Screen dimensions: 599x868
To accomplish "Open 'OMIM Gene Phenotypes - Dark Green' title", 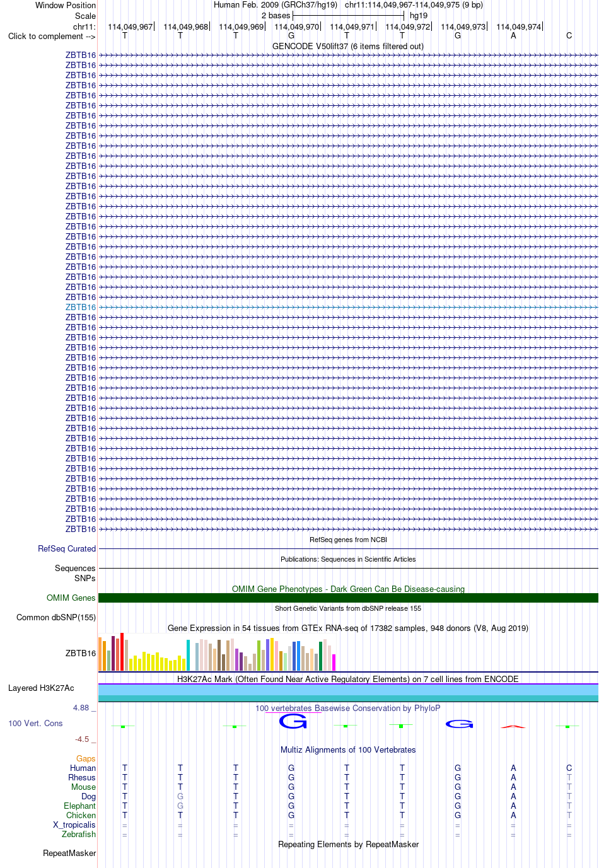I will [x=348, y=589].
